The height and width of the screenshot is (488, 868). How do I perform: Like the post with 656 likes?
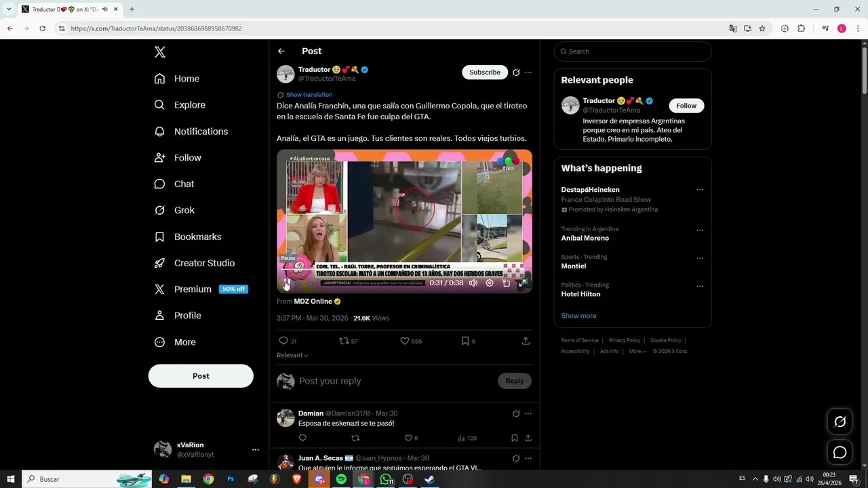(411, 341)
